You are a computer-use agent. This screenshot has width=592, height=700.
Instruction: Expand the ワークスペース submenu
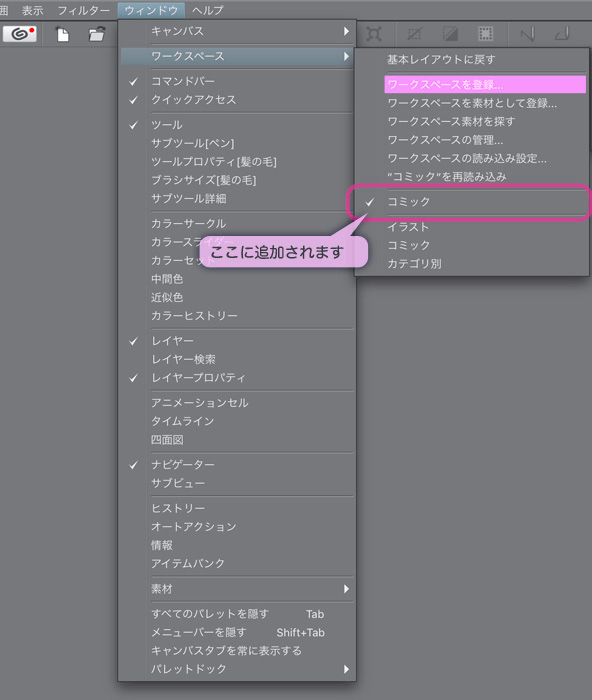point(238,56)
